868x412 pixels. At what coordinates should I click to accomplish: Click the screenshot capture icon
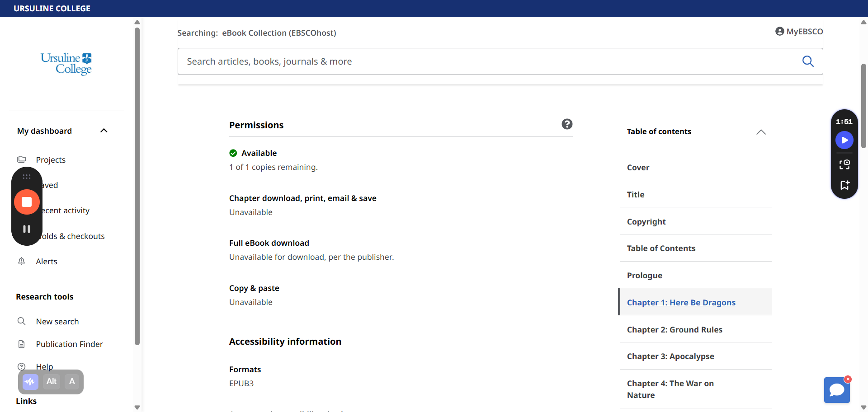(844, 164)
